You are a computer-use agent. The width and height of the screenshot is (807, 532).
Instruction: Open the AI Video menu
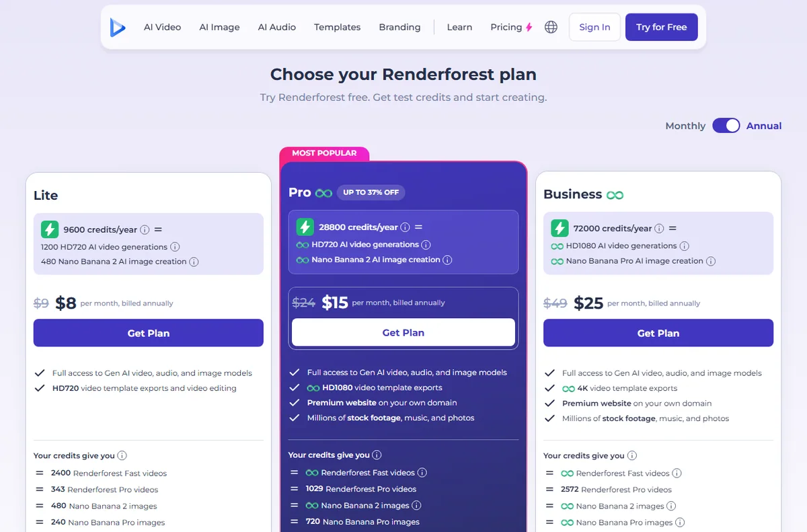(x=162, y=27)
